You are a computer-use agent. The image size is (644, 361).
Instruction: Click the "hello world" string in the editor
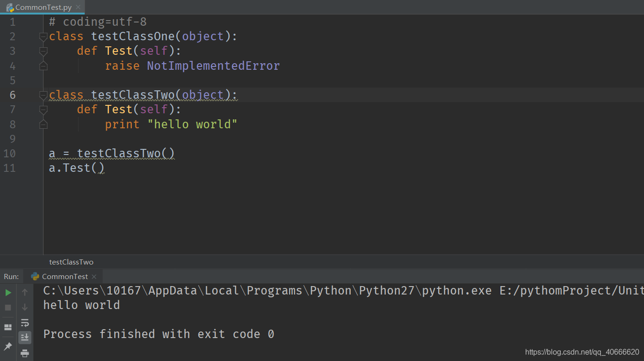(x=192, y=124)
